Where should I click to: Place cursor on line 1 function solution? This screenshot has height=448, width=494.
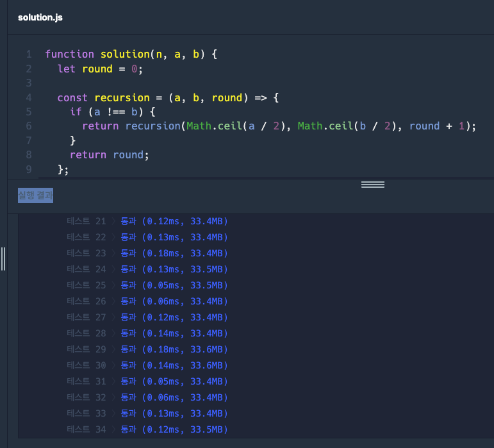pyautogui.click(x=131, y=54)
